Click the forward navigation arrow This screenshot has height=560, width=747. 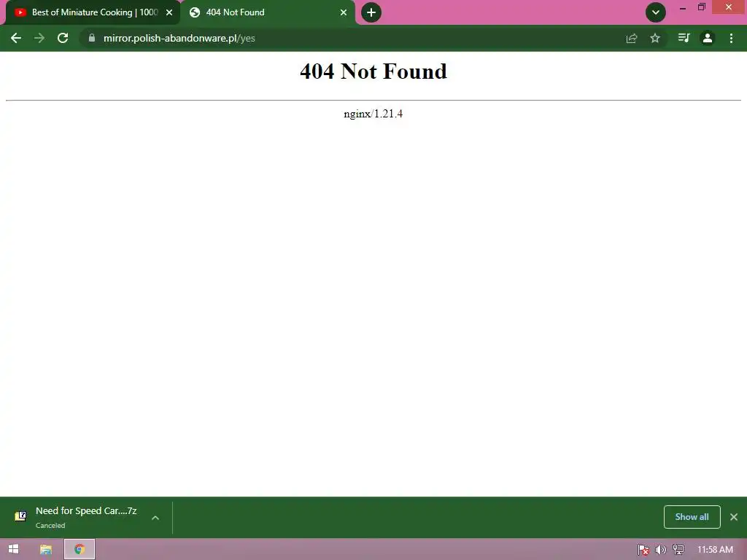39,38
